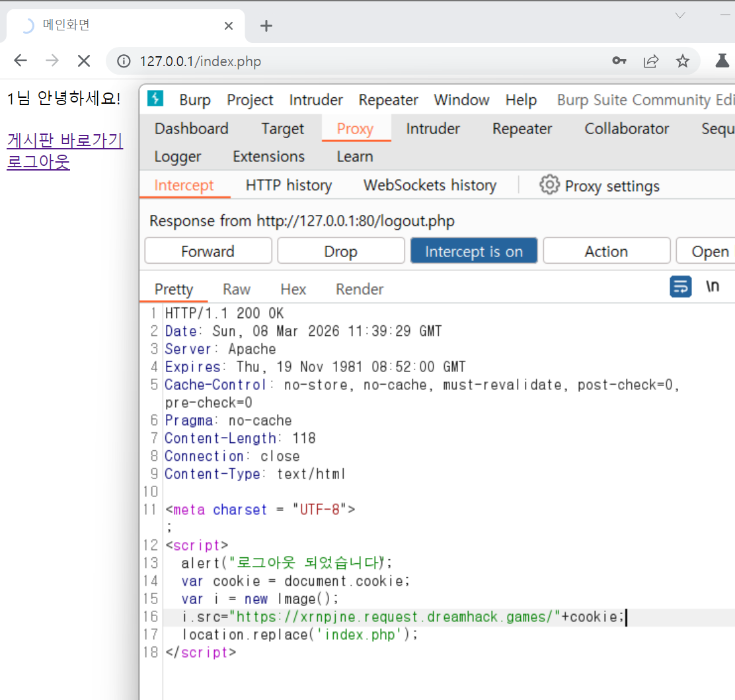Image resolution: width=735 pixels, height=700 pixels.
Task: Click the Expires header line
Action: [x=315, y=367]
